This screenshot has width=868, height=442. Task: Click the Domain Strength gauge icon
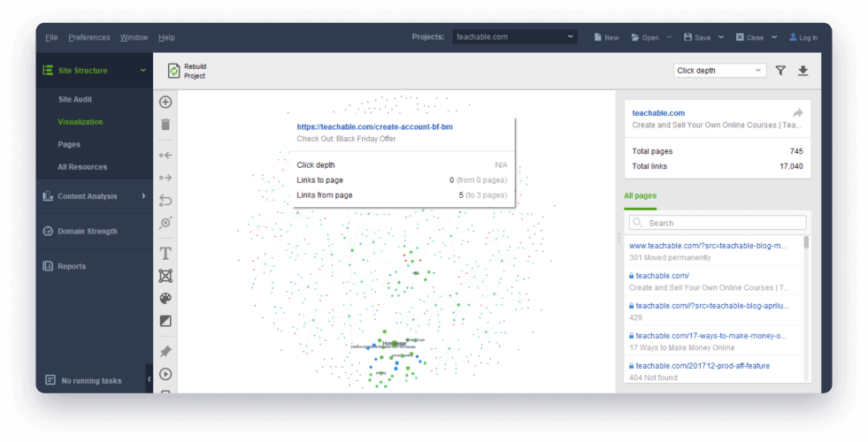click(x=48, y=232)
